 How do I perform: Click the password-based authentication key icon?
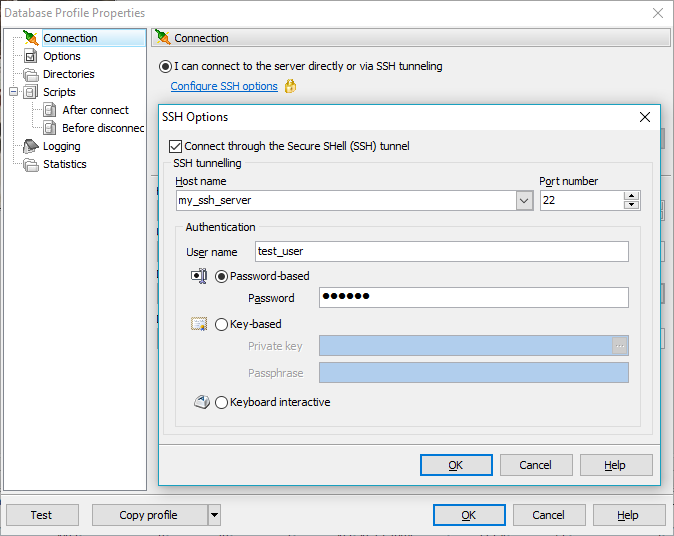pyautogui.click(x=199, y=276)
